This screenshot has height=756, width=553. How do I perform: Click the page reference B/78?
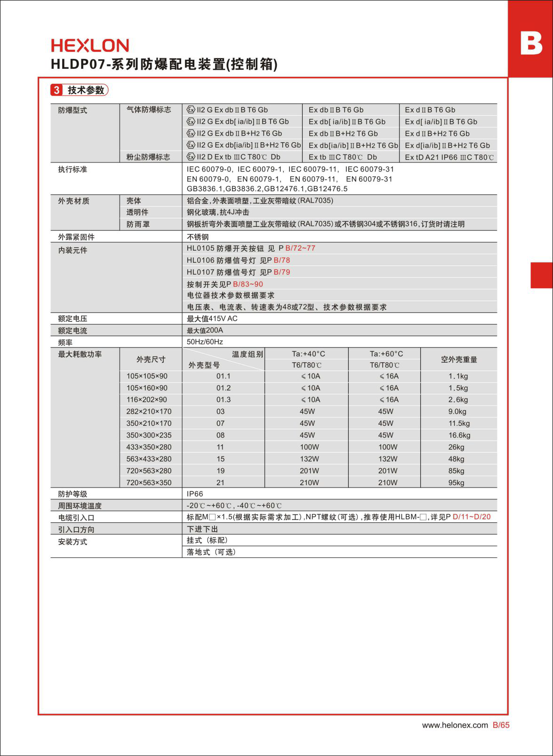[282, 260]
